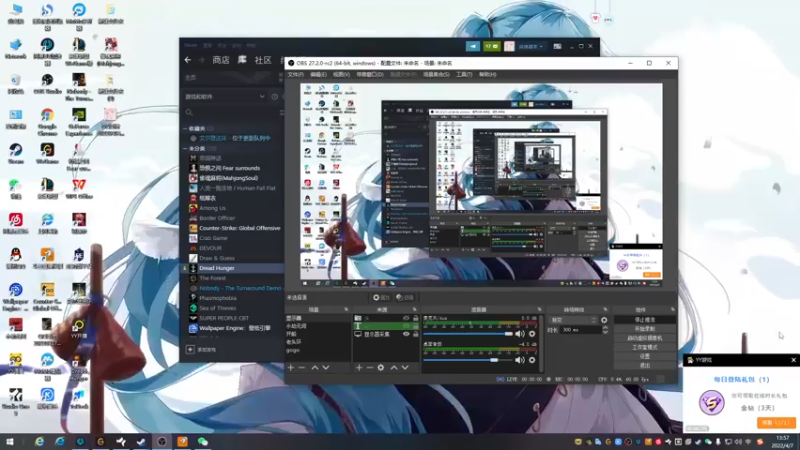
Task: Click the Steam library search field
Action: (230, 112)
